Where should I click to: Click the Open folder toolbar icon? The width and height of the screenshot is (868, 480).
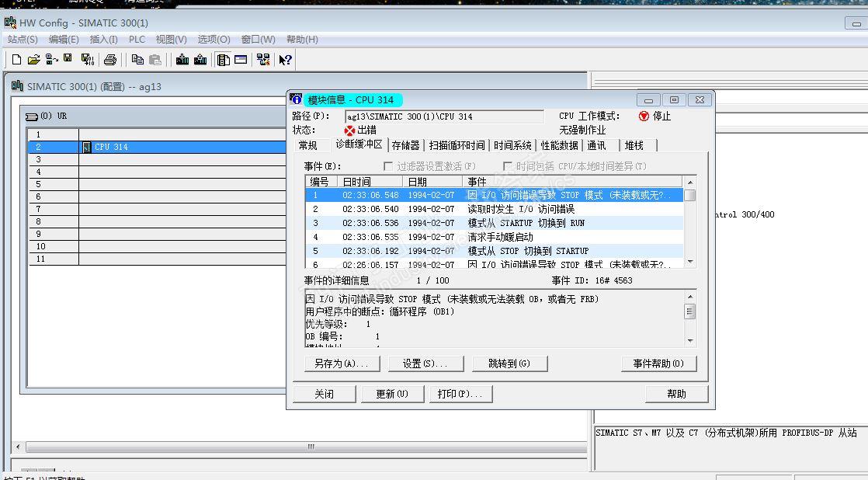click(x=33, y=60)
